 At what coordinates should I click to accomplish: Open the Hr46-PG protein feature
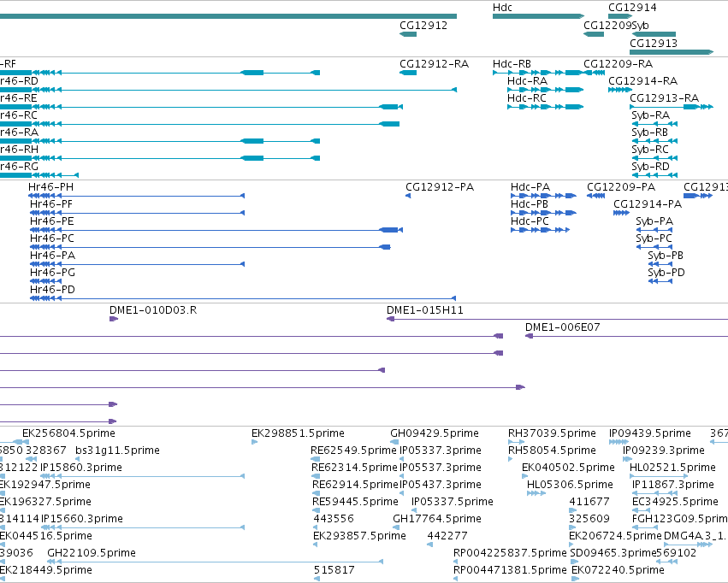pyautogui.click(x=45, y=281)
